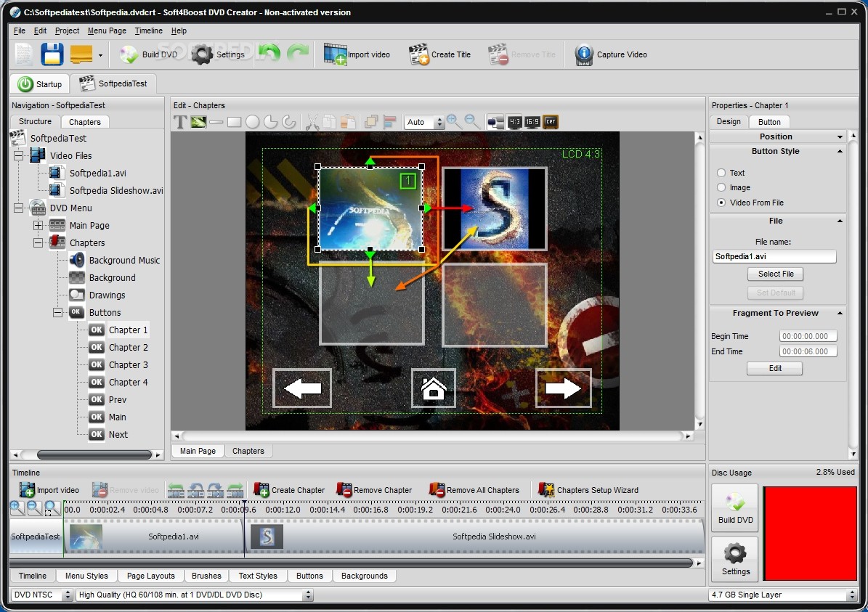Move clip to start of timeline
The width and height of the screenshot is (868, 612).
(x=176, y=490)
